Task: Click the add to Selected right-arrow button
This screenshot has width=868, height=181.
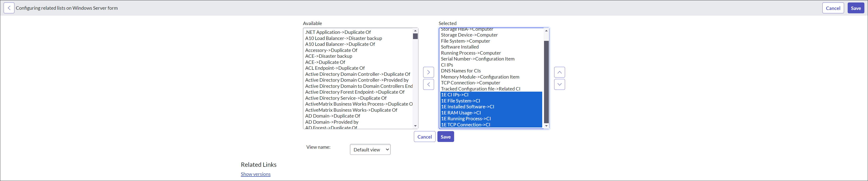Action: pyautogui.click(x=428, y=72)
